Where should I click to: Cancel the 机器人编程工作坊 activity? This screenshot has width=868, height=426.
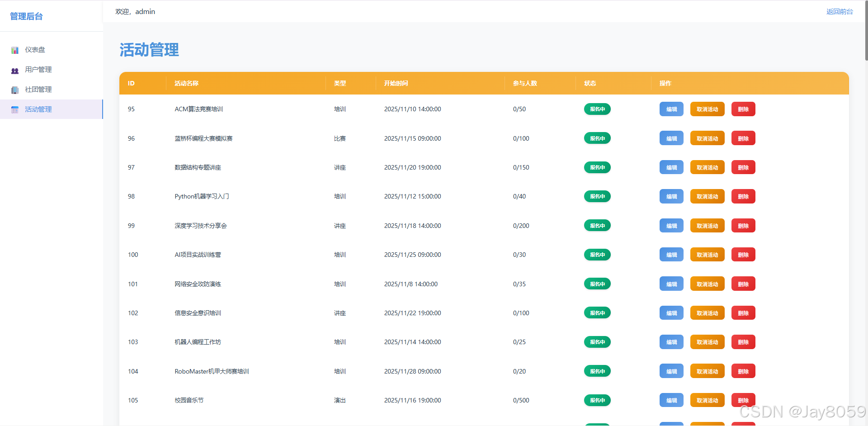(x=707, y=342)
